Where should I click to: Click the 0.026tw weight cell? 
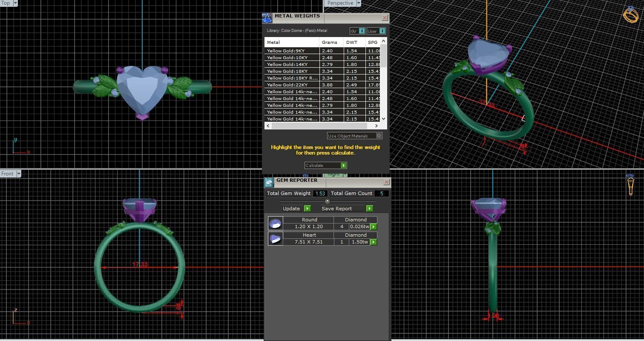tap(359, 226)
